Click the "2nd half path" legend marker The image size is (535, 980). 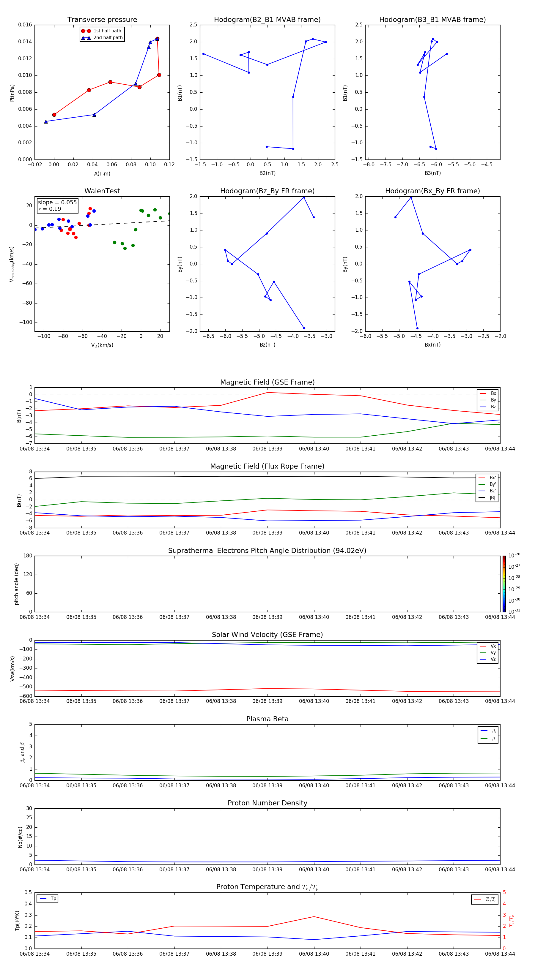[86, 38]
